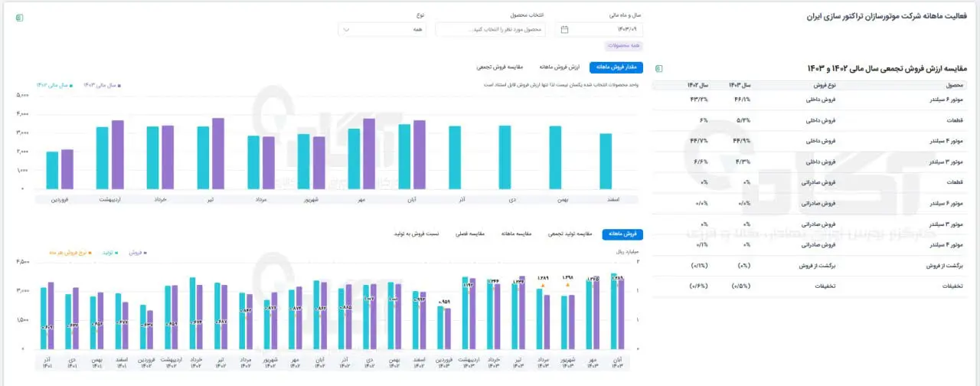
Task: Click the تیر label on upper chart axis
Action: click(211, 199)
